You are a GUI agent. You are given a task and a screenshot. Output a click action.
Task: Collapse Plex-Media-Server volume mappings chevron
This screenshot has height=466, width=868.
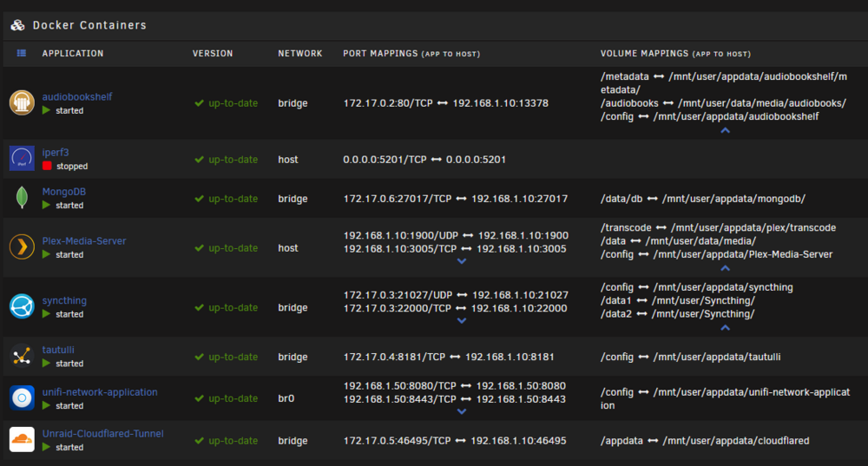click(725, 268)
